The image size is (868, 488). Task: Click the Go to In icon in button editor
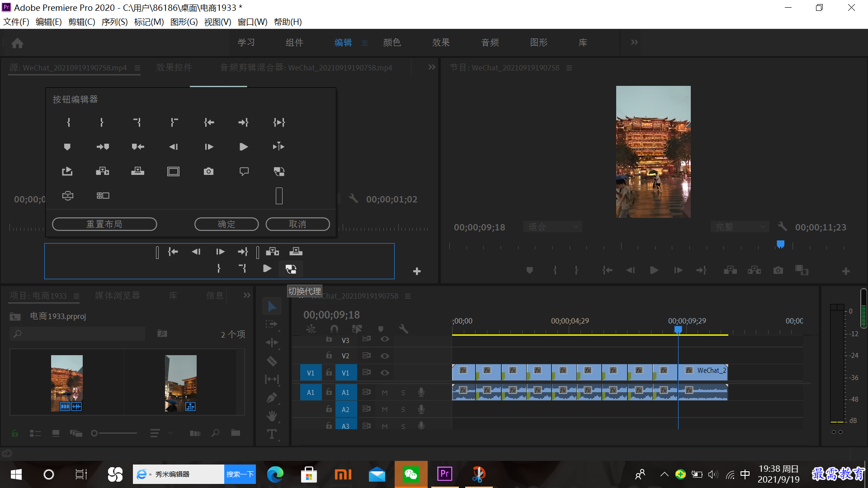209,122
